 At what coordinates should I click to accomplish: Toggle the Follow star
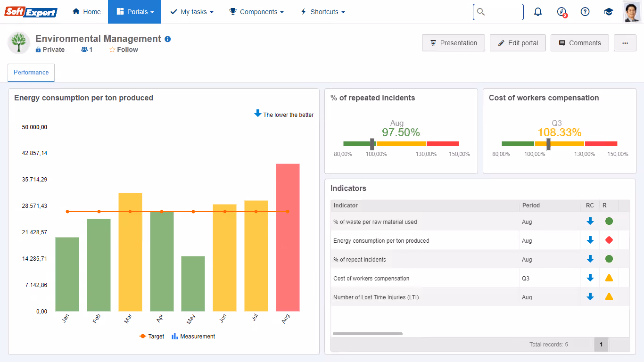coord(124,49)
